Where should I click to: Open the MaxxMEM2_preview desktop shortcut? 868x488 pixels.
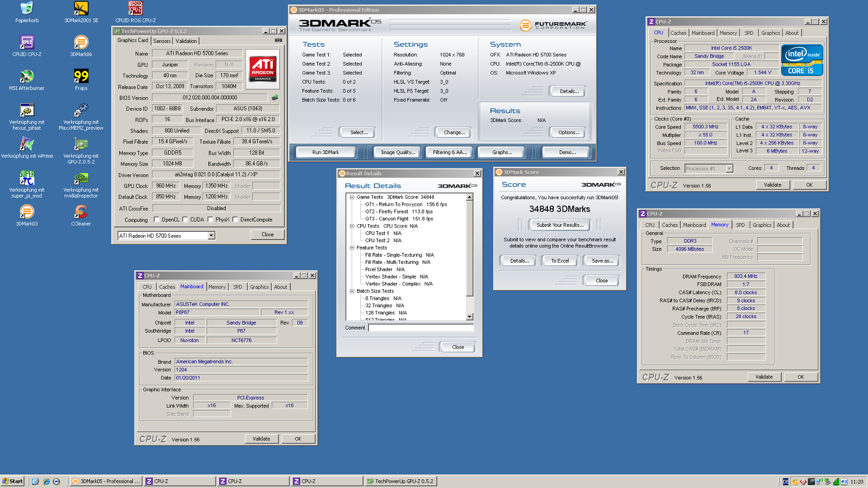[x=81, y=116]
